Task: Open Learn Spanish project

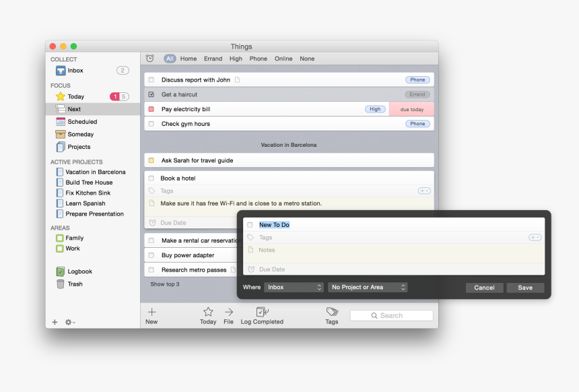Action: (86, 203)
